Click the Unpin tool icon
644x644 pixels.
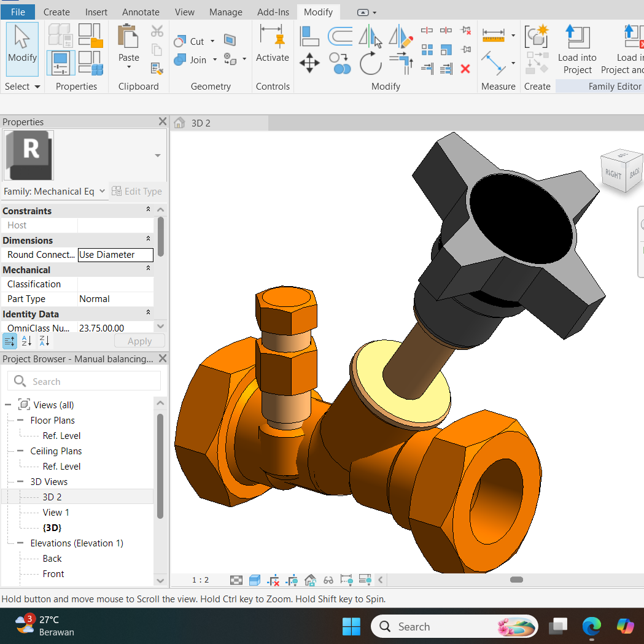[x=466, y=30]
